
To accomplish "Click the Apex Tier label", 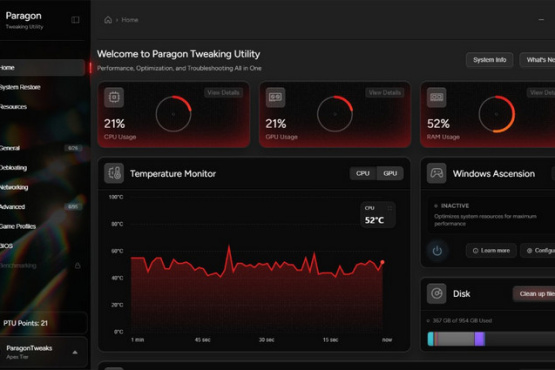I will [17, 357].
